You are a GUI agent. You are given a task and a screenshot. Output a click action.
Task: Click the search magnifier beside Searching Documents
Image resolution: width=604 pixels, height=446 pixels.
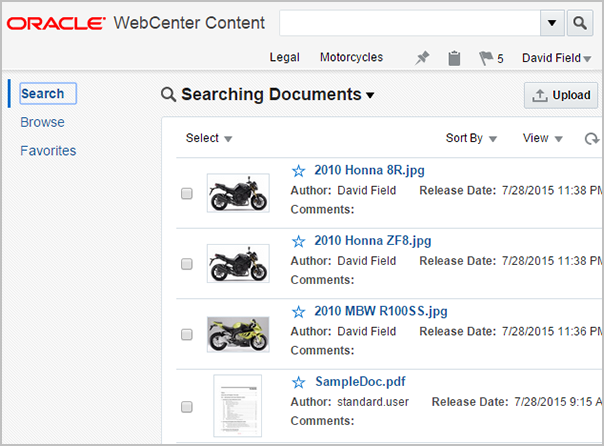pyautogui.click(x=168, y=94)
